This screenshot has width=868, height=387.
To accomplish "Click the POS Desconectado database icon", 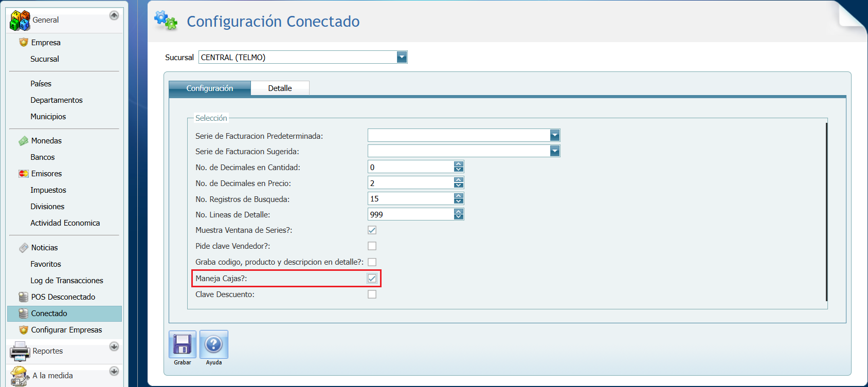I will pos(23,297).
